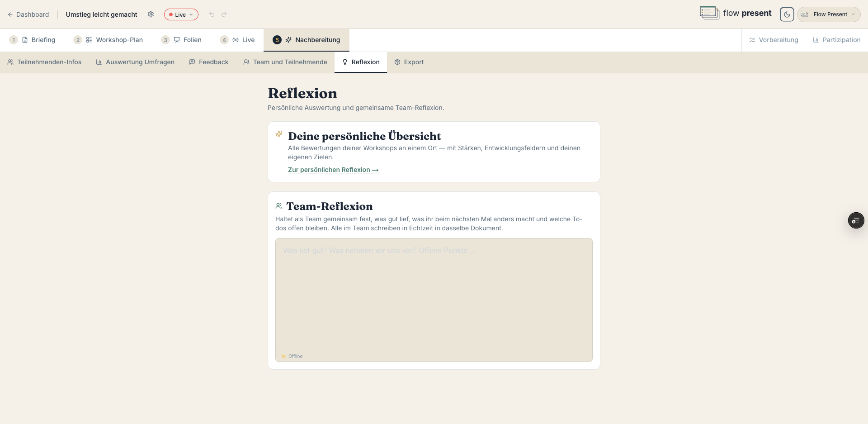Open the Teilnehmenden-Infos sub-tab
This screenshot has width=868, height=424.
click(44, 62)
